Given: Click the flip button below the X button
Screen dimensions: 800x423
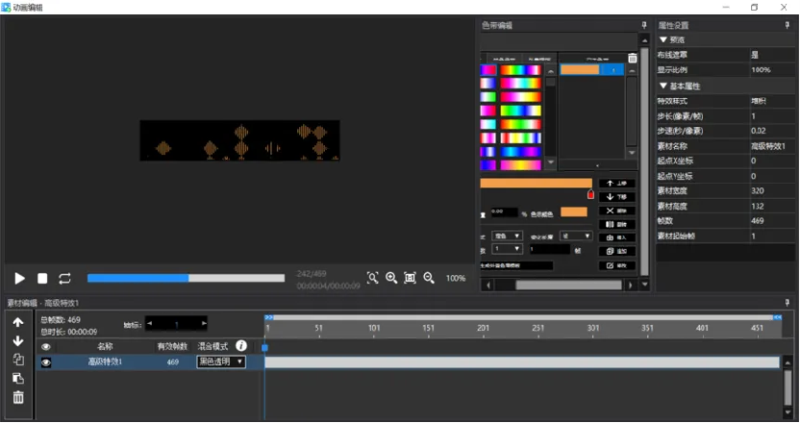Looking at the screenshot, I should pos(617,225).
